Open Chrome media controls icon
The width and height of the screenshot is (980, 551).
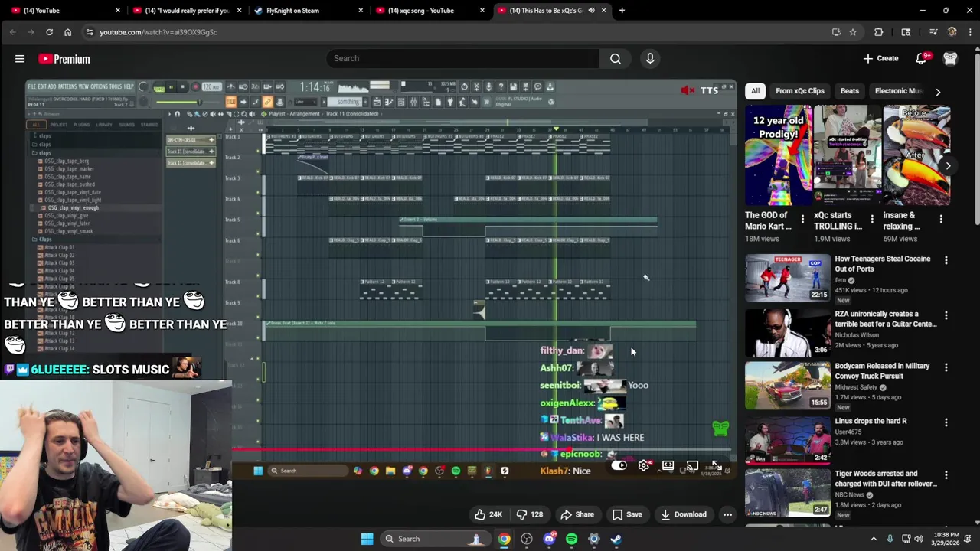(x=933, y=32)
